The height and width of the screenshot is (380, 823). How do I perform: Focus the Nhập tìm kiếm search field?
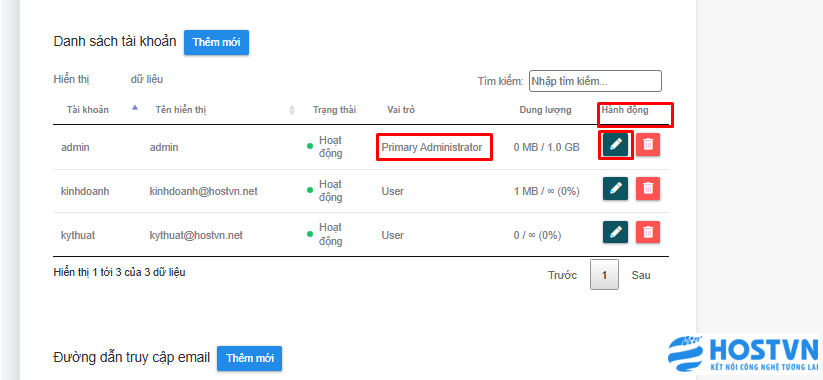pos(595,81)
